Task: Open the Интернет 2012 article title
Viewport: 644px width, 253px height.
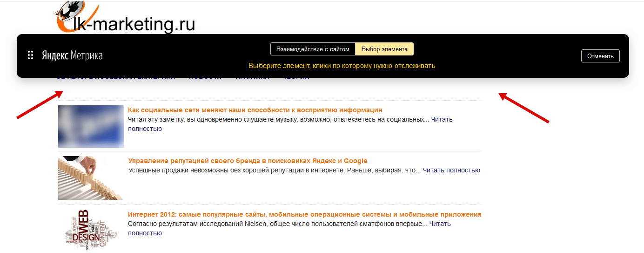Action: pyautogui.click(x=304, y=214)
